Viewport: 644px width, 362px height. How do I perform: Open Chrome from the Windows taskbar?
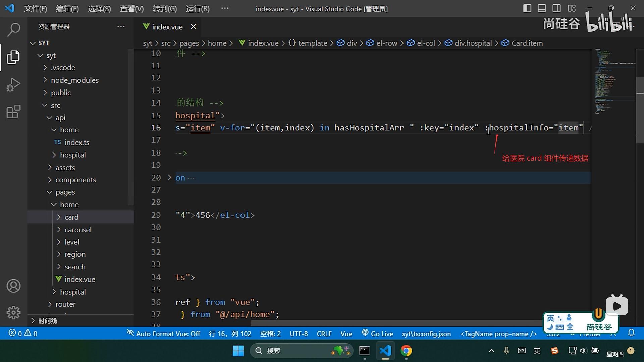[x=406, y=351]
